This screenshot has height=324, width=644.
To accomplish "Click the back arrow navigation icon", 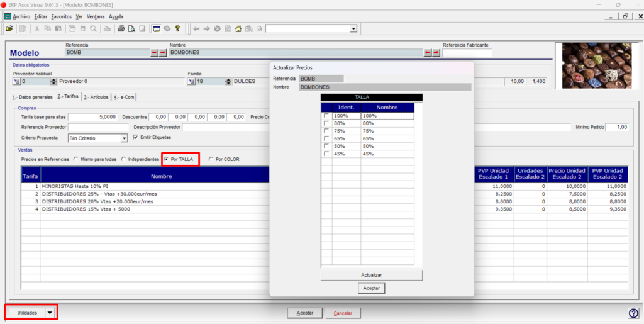I will coord(196,29).
